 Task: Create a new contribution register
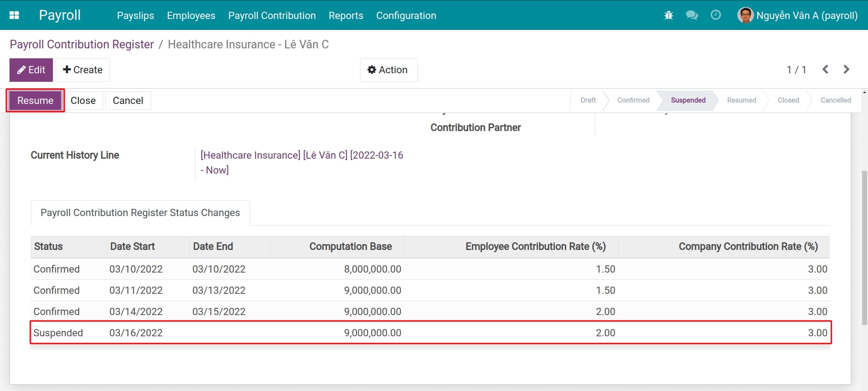coord(83,70)
